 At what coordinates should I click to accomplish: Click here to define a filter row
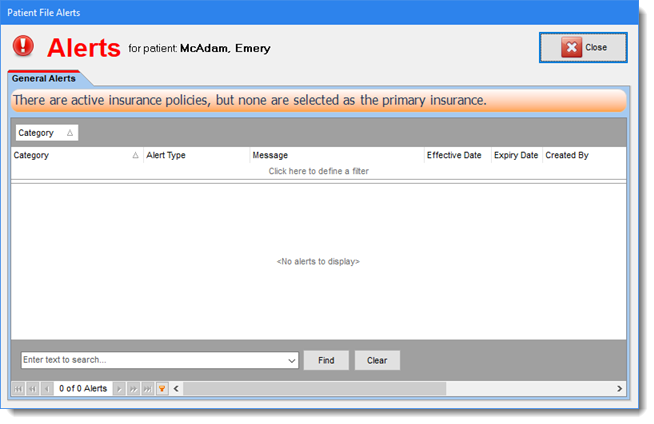click(x=318, y=171)
